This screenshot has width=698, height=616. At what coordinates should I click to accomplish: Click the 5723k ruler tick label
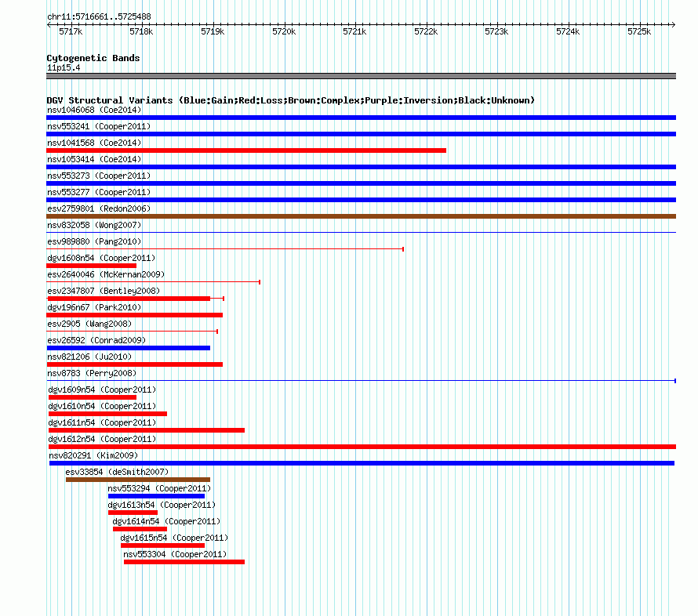496,31
